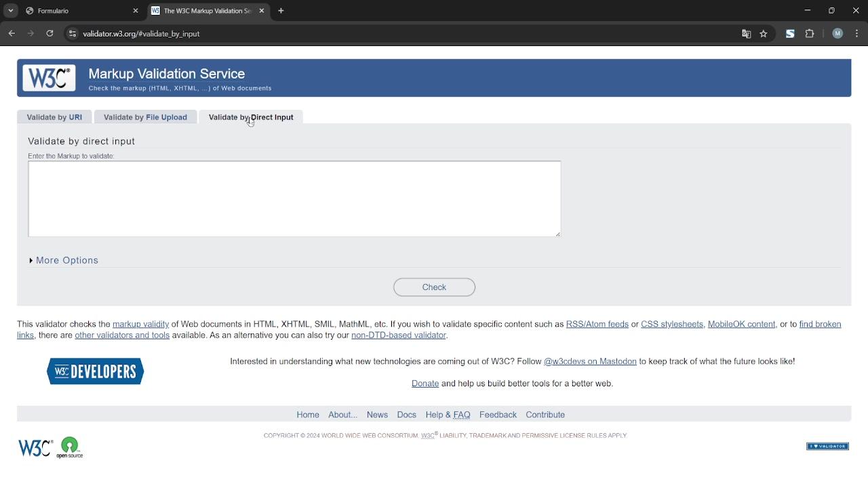Expand More Options section
The height and width of the screenshot is (488, 868).
click(x=64, y=260)
